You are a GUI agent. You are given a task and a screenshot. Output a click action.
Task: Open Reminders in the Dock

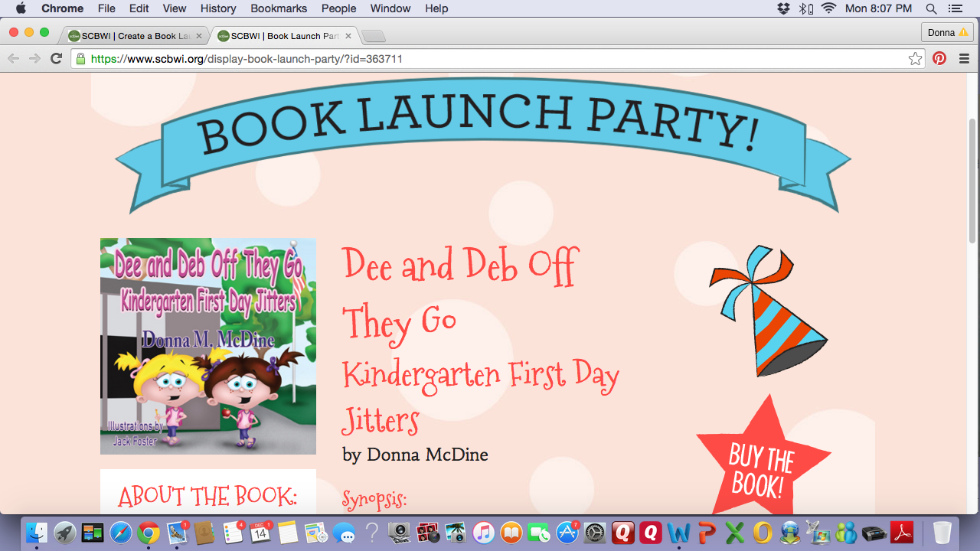(x=232, y=533)
